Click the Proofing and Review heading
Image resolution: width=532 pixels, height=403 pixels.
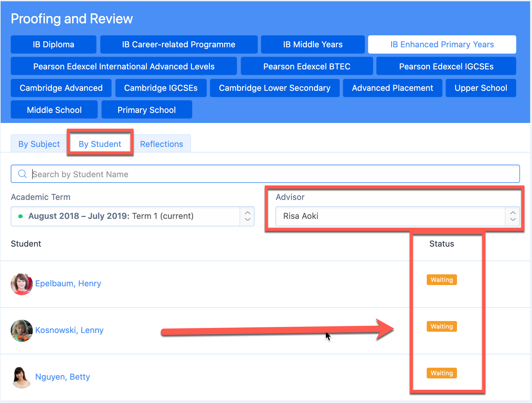click(72, 19)
